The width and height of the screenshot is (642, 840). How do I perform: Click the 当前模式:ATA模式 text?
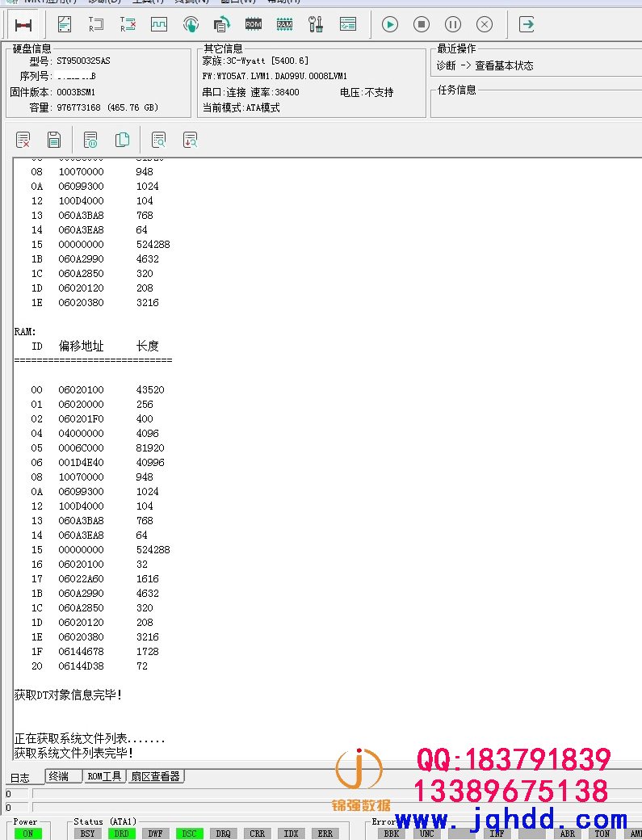pyautogui.click(x=241, y=107)
